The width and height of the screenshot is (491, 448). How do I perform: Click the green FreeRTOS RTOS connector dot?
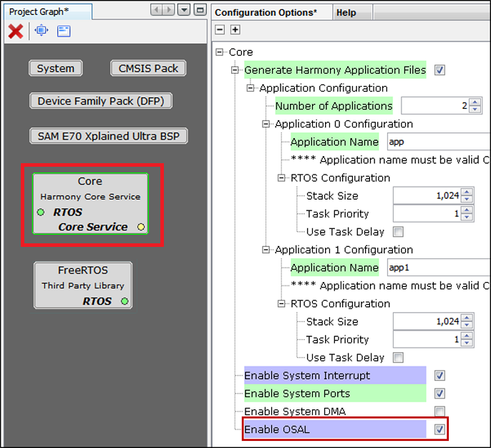(x=125, y=301)
